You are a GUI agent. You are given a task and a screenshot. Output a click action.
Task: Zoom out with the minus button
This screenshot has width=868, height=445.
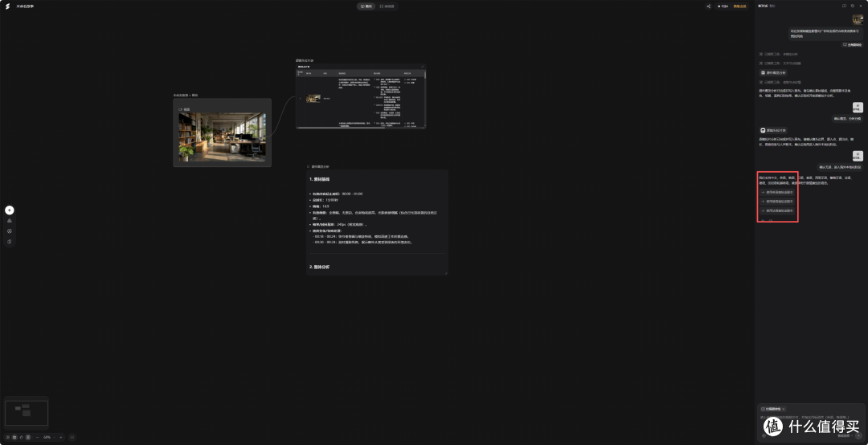point(38,437)
